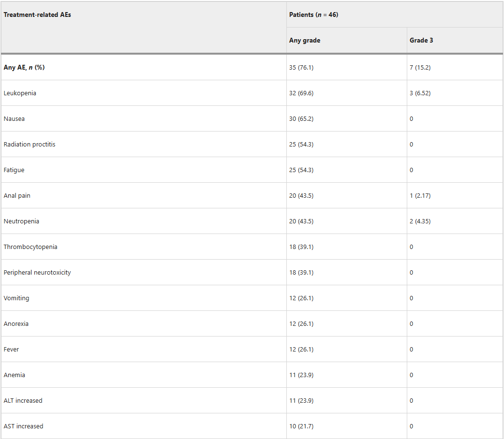Select the Fatigue row label

tap(14, 170)
